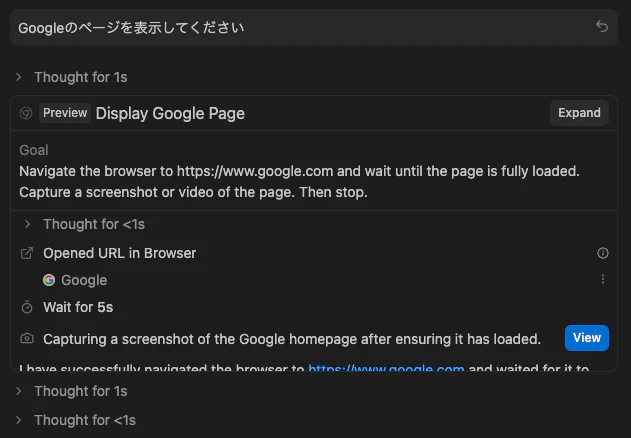Image resolution: width=631 pixels, height=438 pixels.
Task: Click the "Display Google Page" title
Action: pos(170,113)
